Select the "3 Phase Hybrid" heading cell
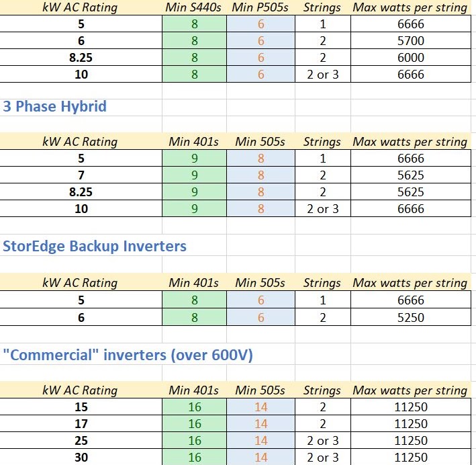 pyautogui.click(x=55, y=106)
